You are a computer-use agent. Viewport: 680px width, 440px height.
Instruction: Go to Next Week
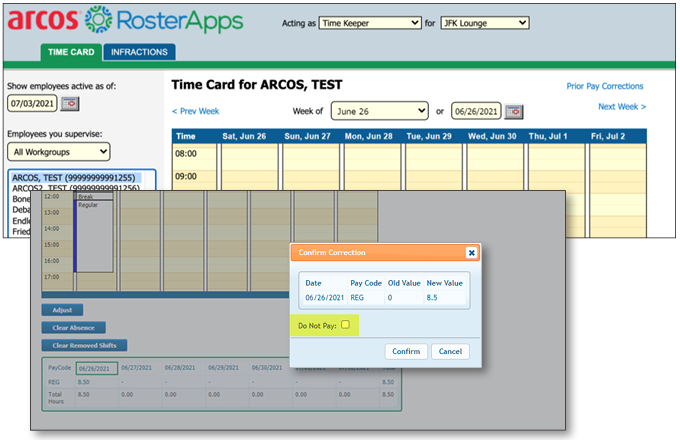pos(621,106)
